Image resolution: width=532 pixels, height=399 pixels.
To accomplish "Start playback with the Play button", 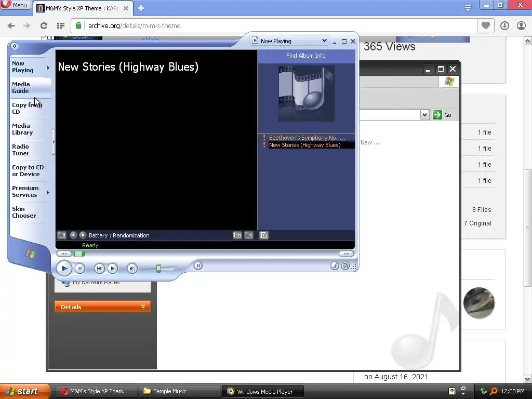I will point(64,269).
